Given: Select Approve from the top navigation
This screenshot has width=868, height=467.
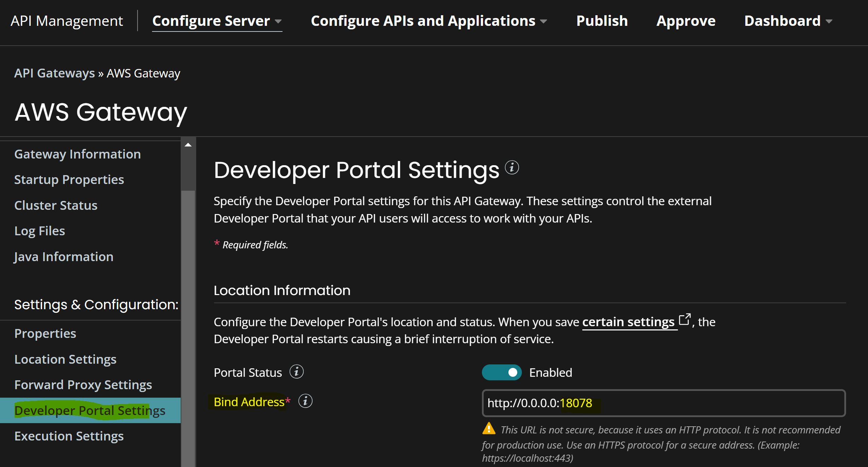Looking at the screenshot, I should [685, 21].
